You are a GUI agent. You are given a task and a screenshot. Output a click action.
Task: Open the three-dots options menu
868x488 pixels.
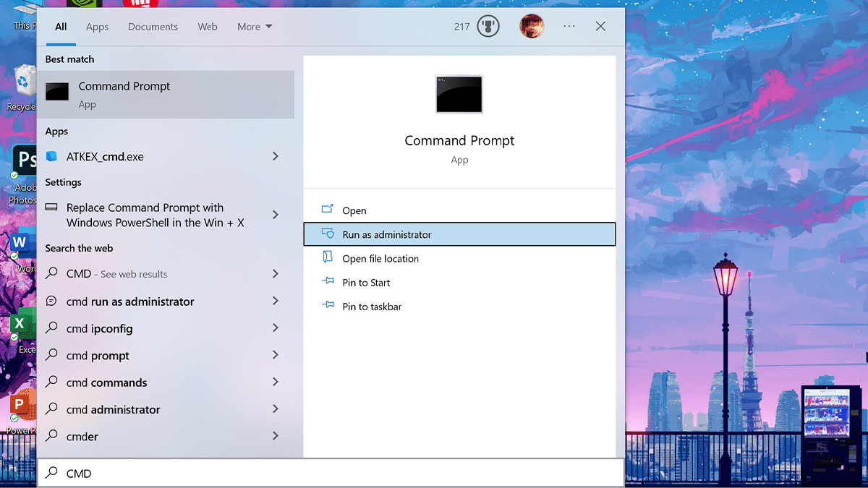click(x=569, y=27)
